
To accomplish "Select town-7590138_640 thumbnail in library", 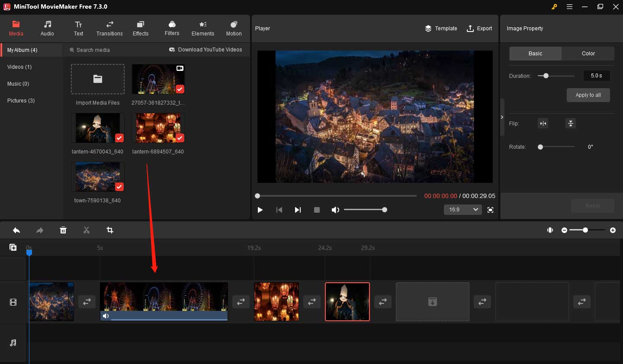I will (98, 177).
